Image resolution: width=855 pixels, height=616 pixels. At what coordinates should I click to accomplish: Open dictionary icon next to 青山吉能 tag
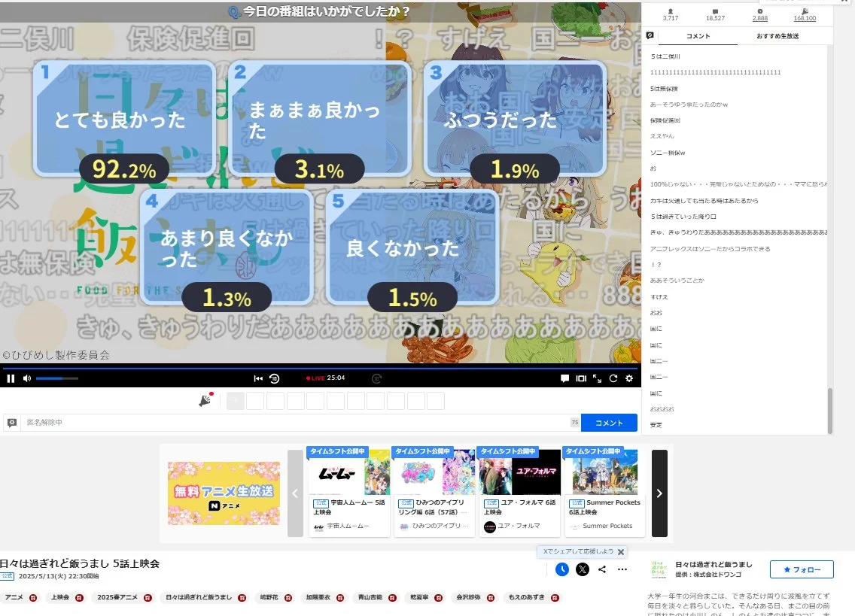coord(393,598)
